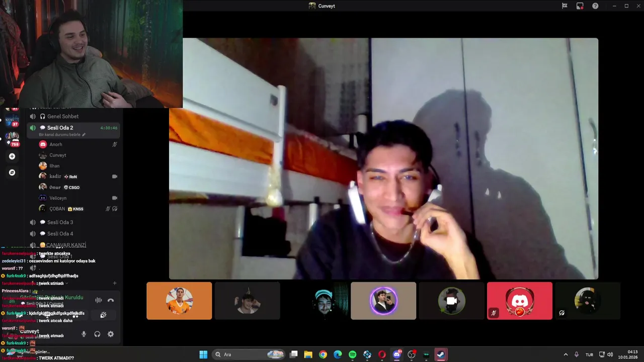This screenshot has width=644, height=362.
Task: Open Discover servers compass icon
Action: 12,172
